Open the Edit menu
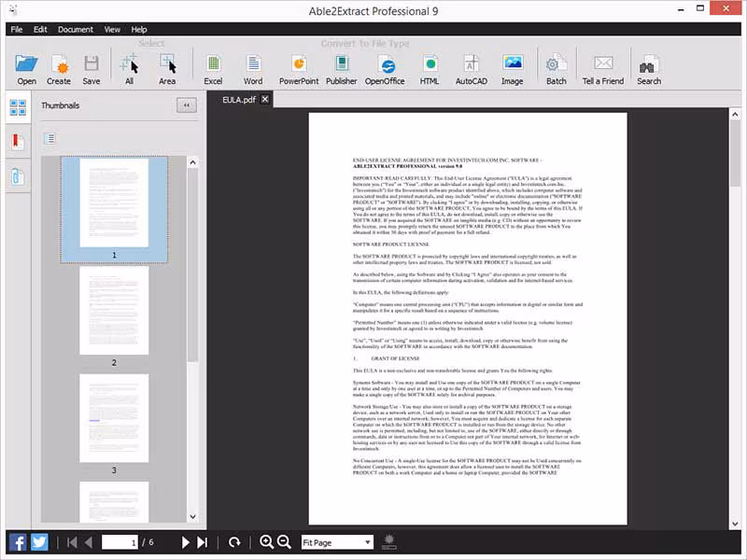Viewport: 747px width, 560px height. pyautogui.click(x=40, y=30)
